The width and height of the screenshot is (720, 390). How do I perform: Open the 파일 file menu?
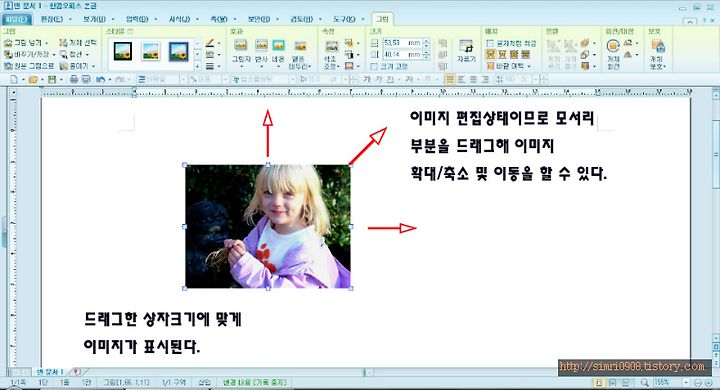[17, 19]
